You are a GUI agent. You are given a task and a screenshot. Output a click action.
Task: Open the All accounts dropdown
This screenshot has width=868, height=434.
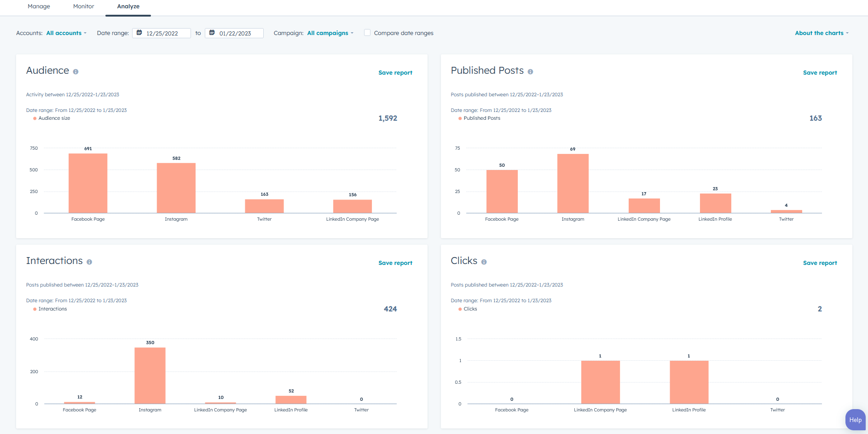(x=66, y=33)
